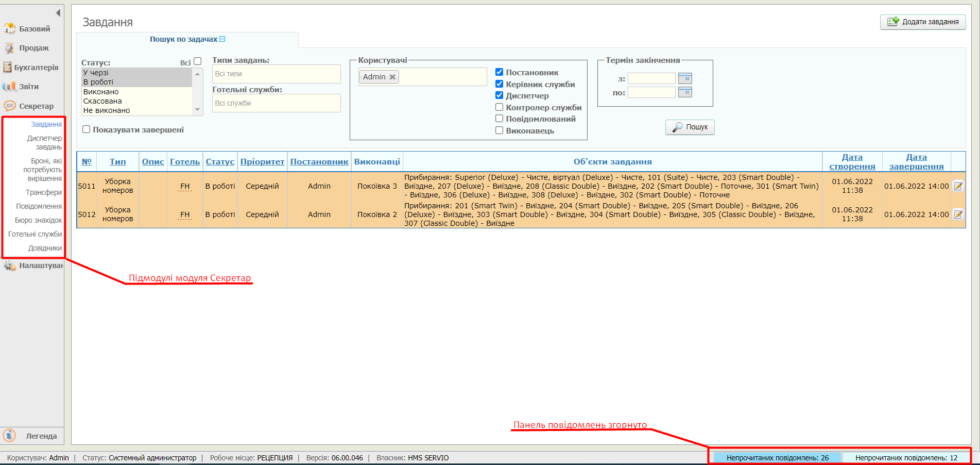The height and width of the screenshot is (465, 980).
Task: Collapse the Пошук по задачах panel
Action: click(x=222, y=39)
